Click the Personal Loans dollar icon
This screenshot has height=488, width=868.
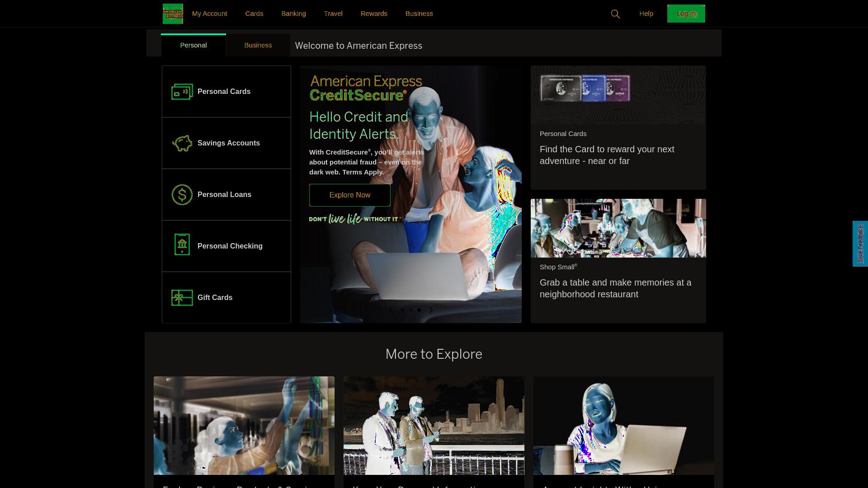click(x=182, y=195)
